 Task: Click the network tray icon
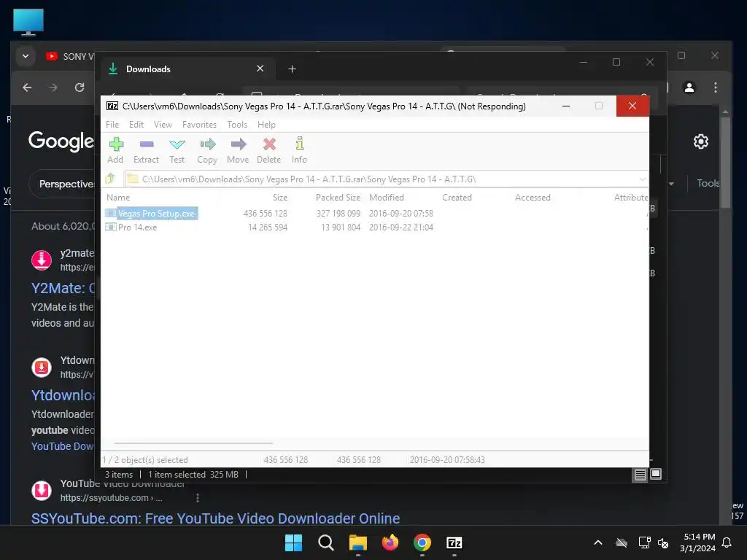point(644,542)
